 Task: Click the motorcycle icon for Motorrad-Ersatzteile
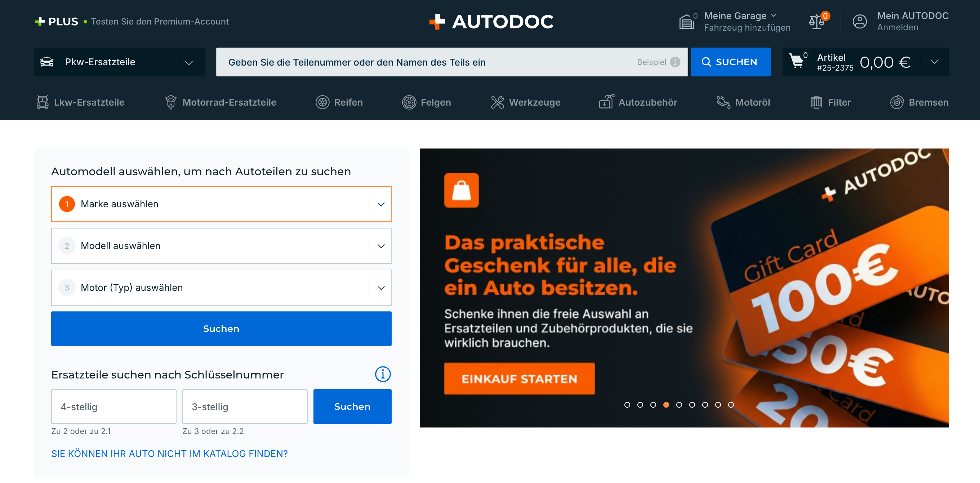pyautogui.click(x=171, y=102)
